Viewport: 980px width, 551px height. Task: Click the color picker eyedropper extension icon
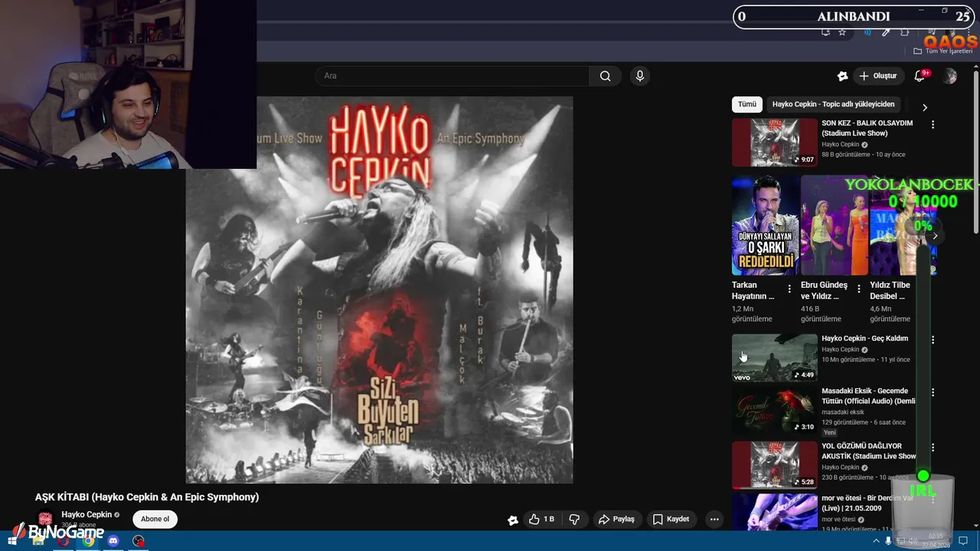coord(886,32)
